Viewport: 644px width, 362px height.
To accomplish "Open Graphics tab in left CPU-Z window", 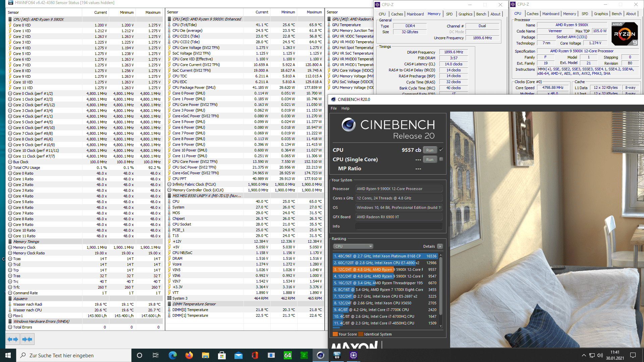I will pyautogui.click(x=465, y=14).
